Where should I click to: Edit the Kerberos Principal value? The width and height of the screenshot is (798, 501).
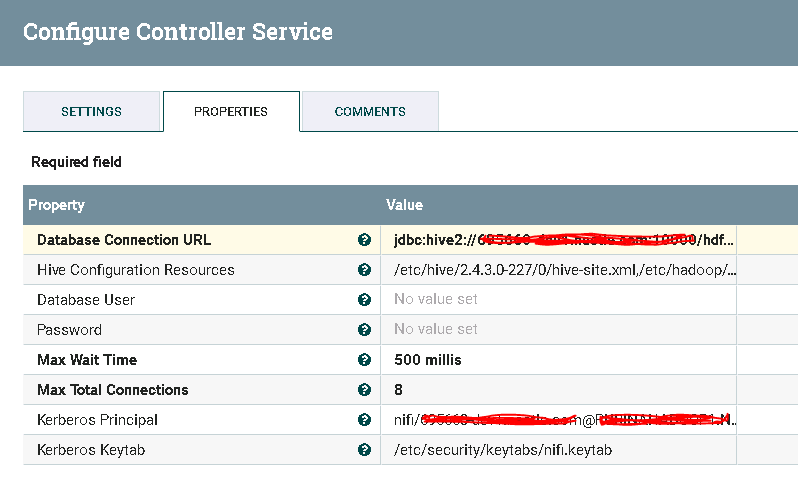click(x=558, y=420)
